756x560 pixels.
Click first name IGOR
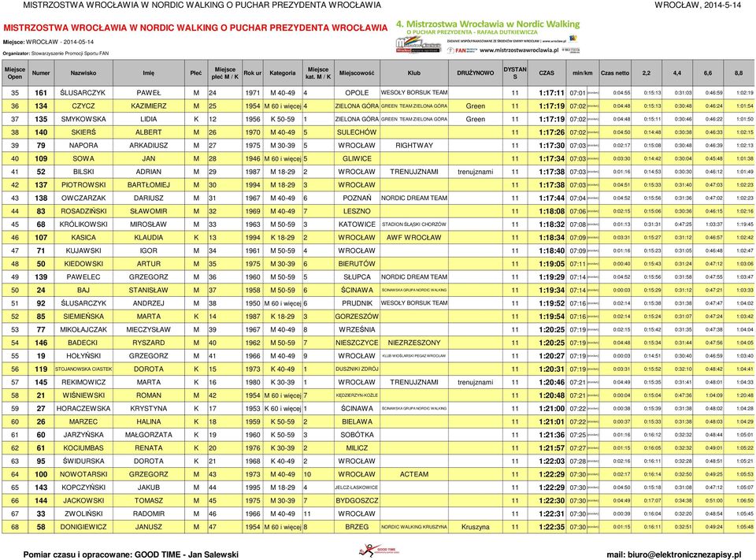coord(149,250)
